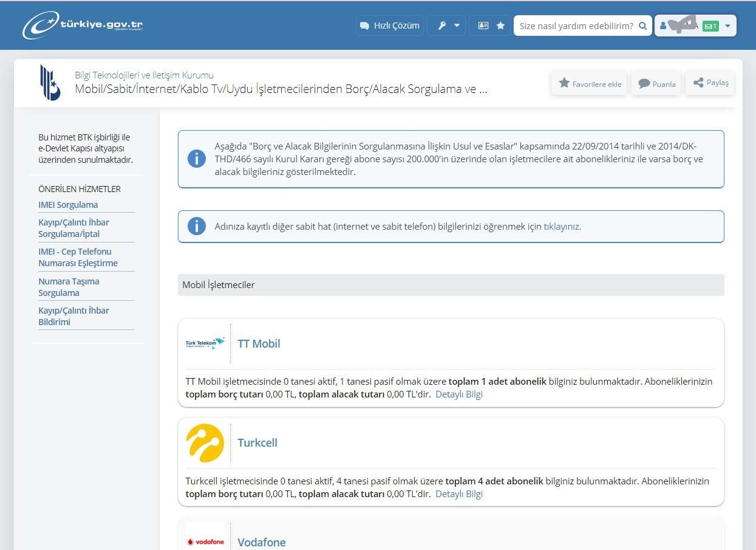Open Detaylı Bilgi for Turkcell
The height and width of the screenshot is (550, 756).
point(458,493)
